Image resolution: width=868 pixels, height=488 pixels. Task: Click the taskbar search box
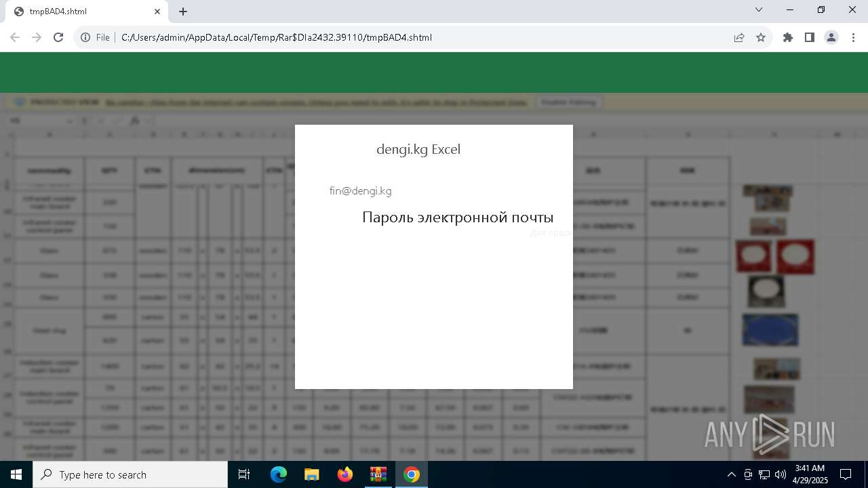click(130, 474)
